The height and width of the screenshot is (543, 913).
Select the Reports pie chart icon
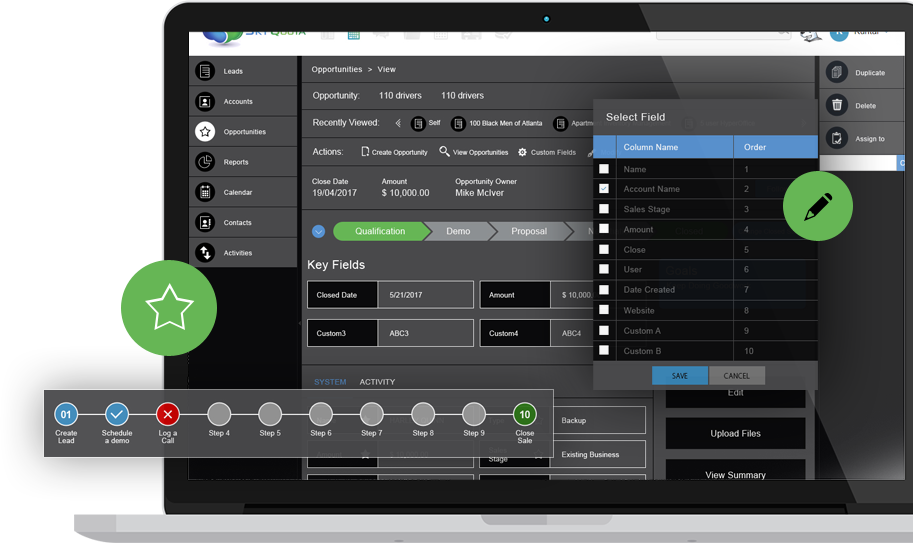click(205, 162)
